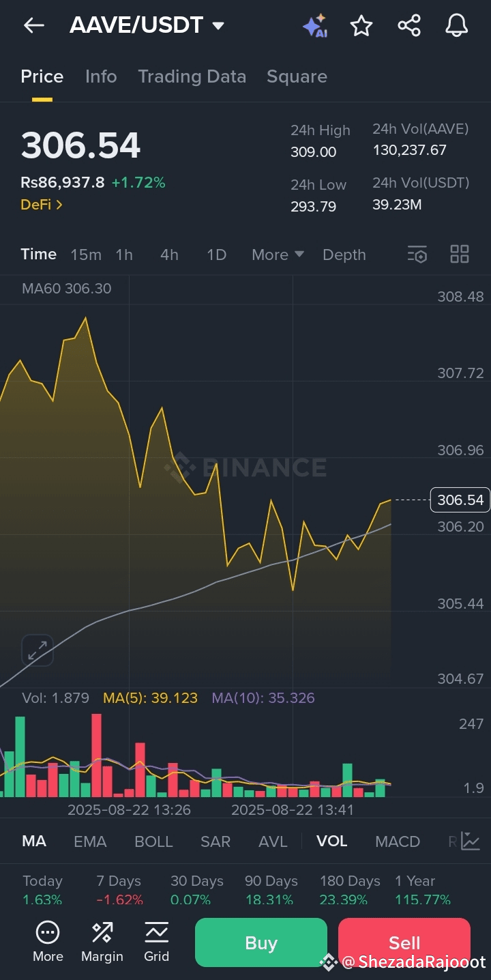The height and width of the screenshot is (980, 491).
Task: Open the grid layout icon
Action: coord(460,255)
